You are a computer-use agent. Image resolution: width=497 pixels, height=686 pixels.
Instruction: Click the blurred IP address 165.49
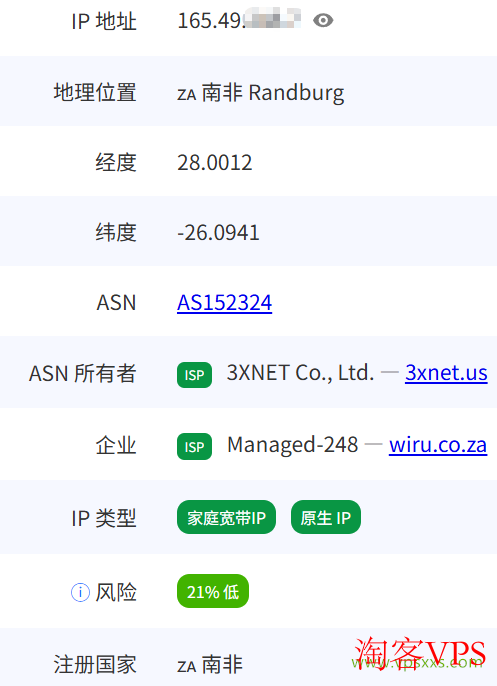pyautogui.click(x=239, y=21)
